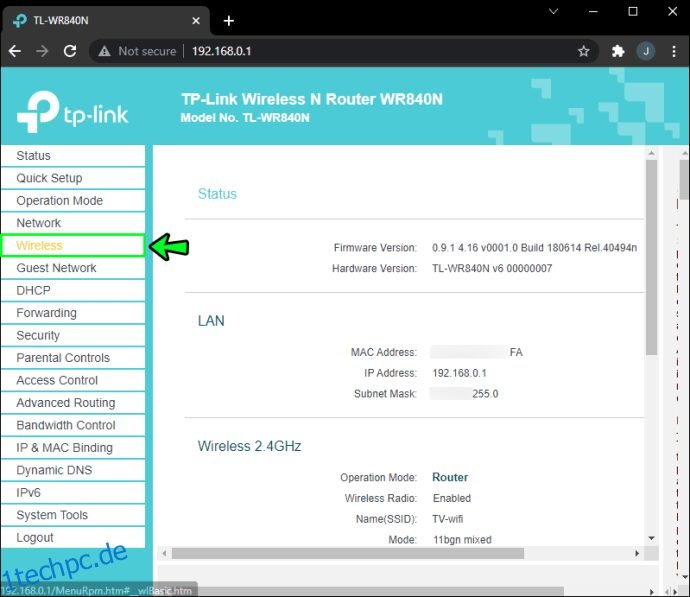Screen dimensions: 690x597
Task: Click the browser page outer vertical scrollbar thumb
Action: 684,179
